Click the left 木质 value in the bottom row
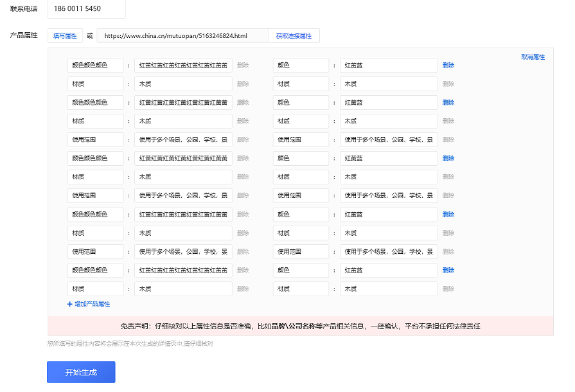 coord(183,289)
